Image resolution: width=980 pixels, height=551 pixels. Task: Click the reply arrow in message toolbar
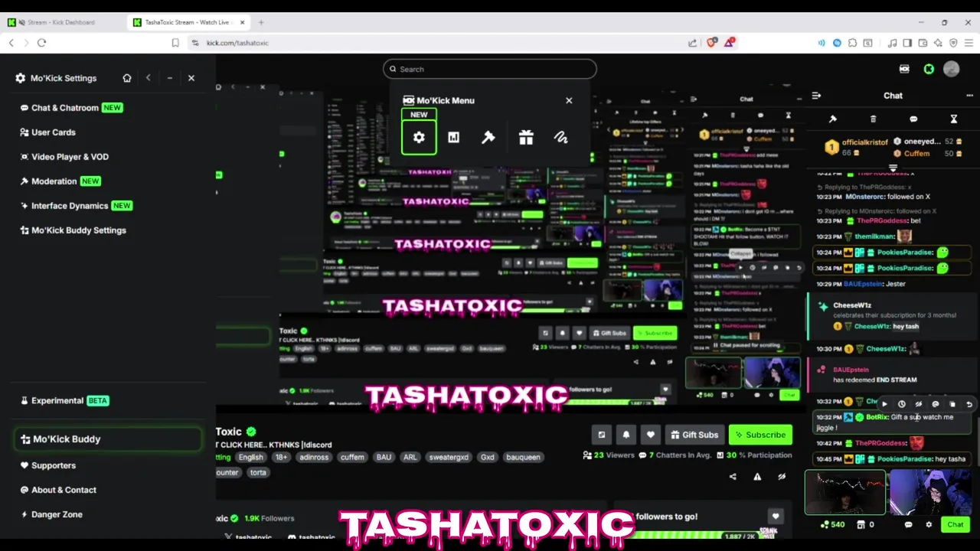click(969, 404)
